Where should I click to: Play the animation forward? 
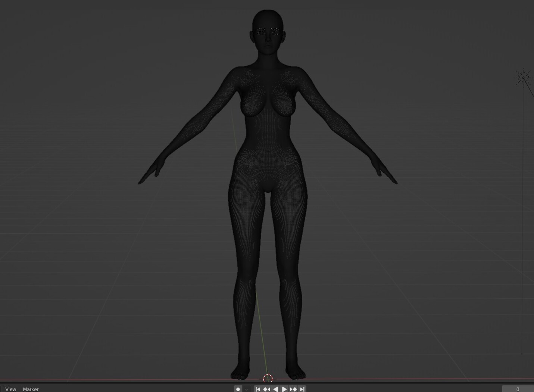pyautogui.click(x=284, y=389)
